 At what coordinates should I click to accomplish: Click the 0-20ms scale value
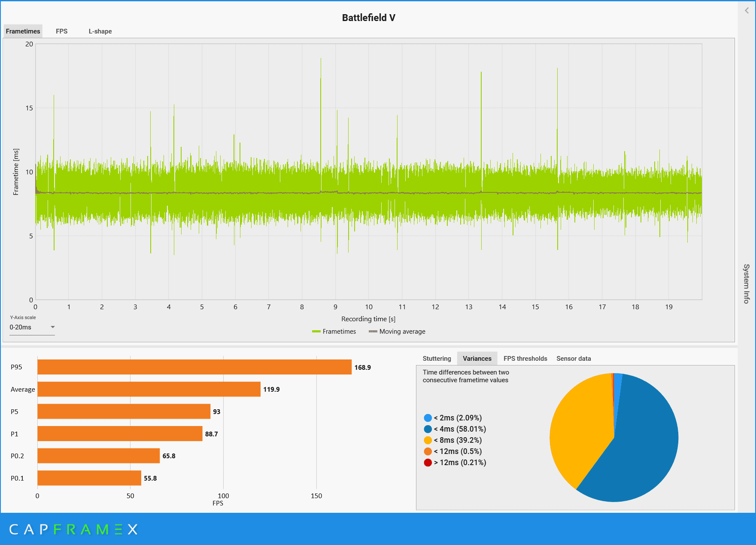(21, 327)
